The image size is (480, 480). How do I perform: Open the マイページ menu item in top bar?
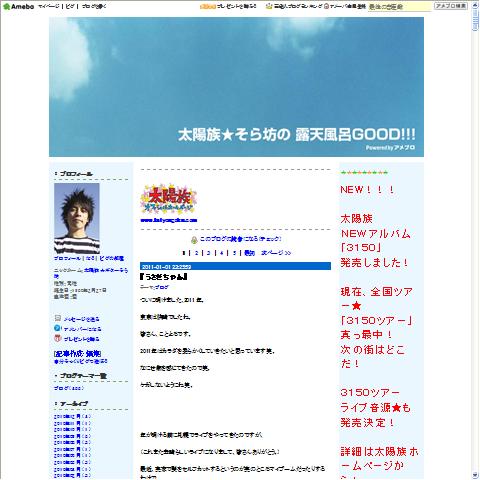(49, 6)
